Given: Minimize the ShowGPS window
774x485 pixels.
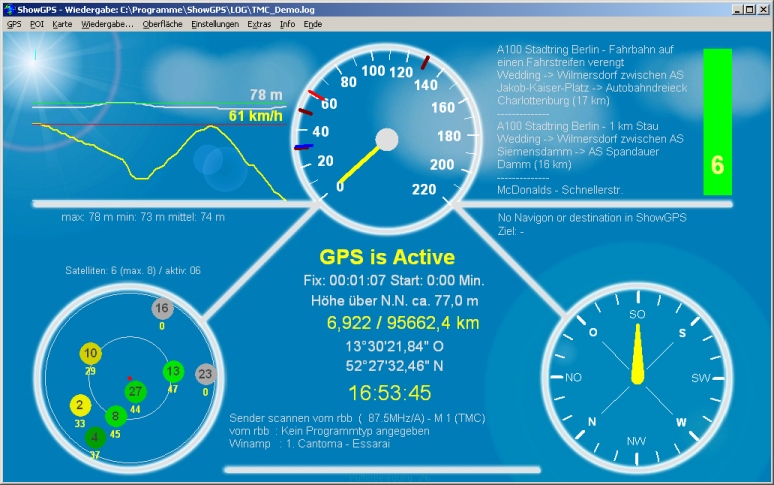Looking at the screenshot, I should (x=737, y=9).
